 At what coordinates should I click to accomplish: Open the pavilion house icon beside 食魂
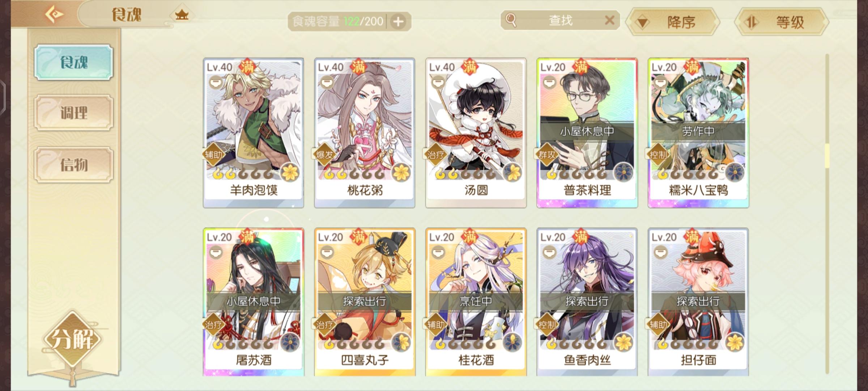pyautogui.click(x=182, y=15)
